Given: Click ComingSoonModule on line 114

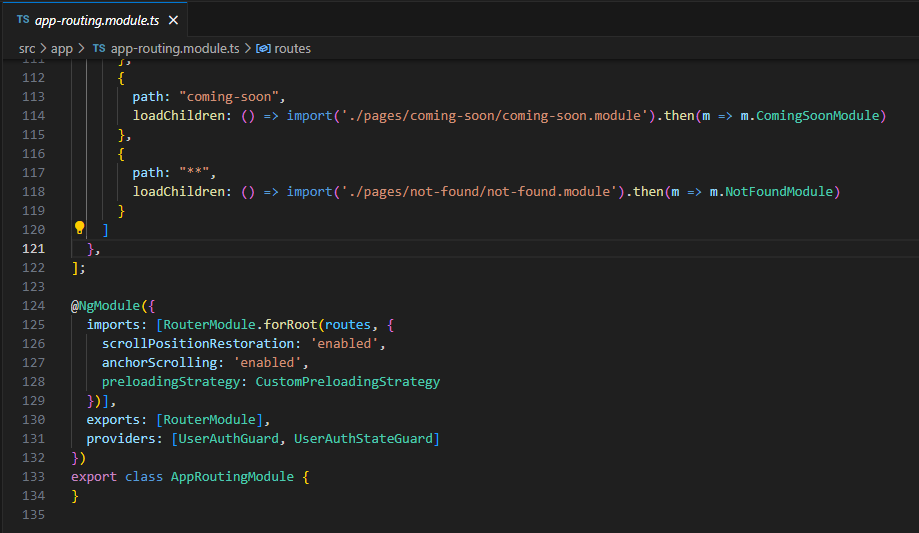Looking at the screenshot, I should pos(818,116).
